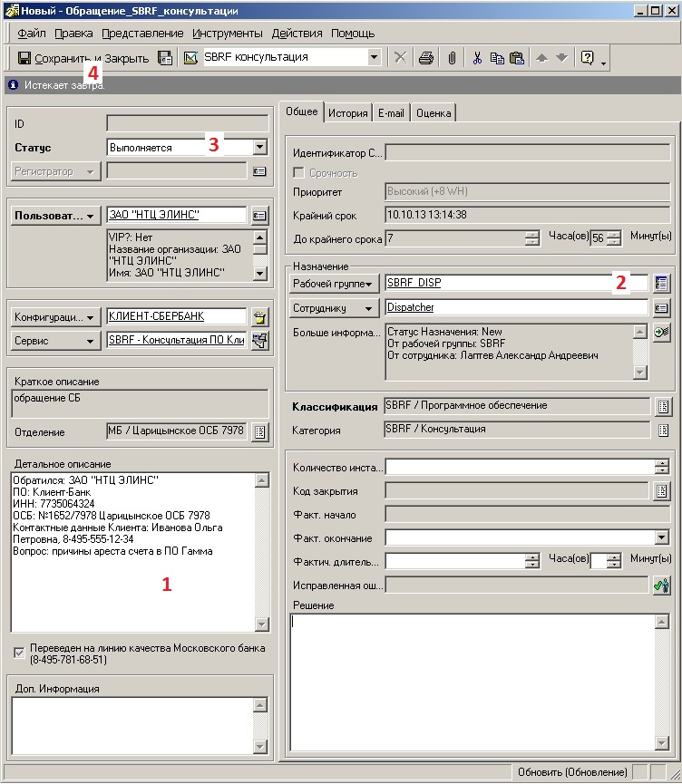
Task: Open the Файл menu
Action: coord(31,34)
